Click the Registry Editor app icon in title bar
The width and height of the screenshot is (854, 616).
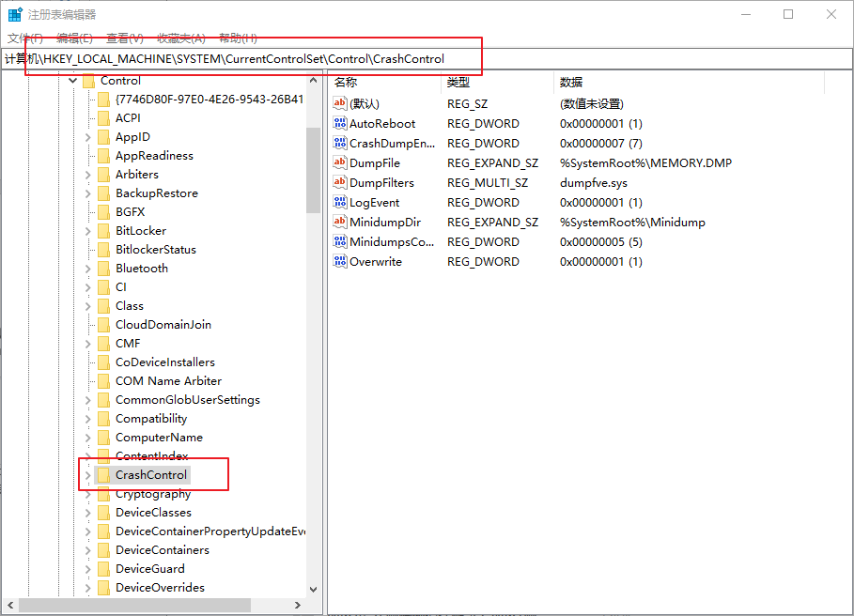click(16, 15)
